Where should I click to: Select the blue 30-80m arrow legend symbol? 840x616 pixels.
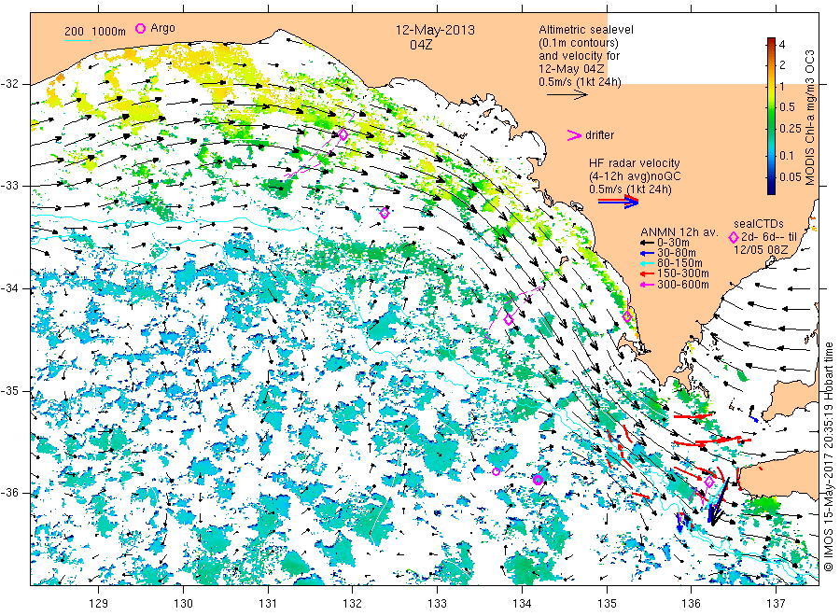coord(647,253)
